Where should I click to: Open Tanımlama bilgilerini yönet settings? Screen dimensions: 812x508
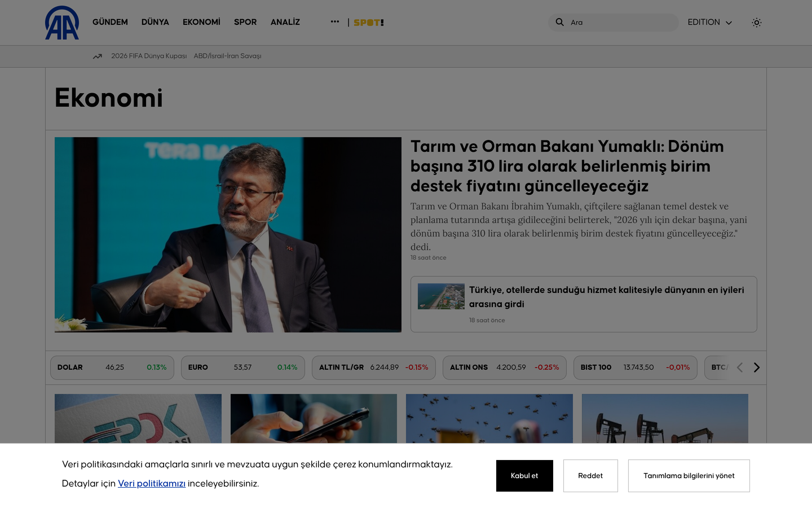tap(689, 476)
